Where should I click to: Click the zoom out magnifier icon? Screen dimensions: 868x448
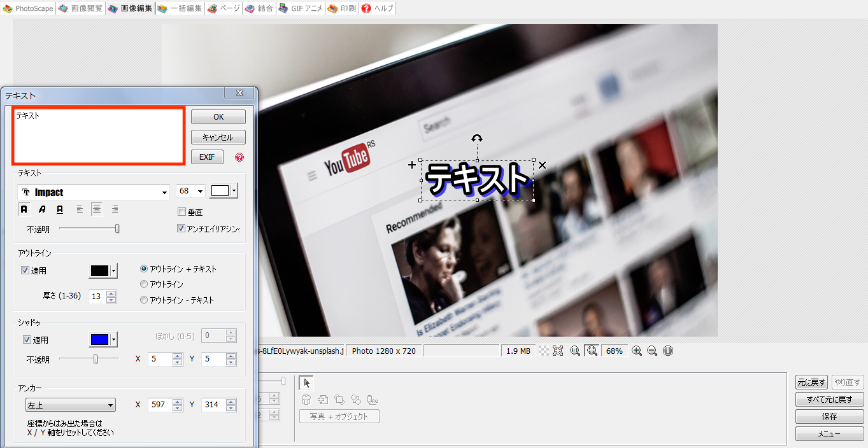point(652,351)
